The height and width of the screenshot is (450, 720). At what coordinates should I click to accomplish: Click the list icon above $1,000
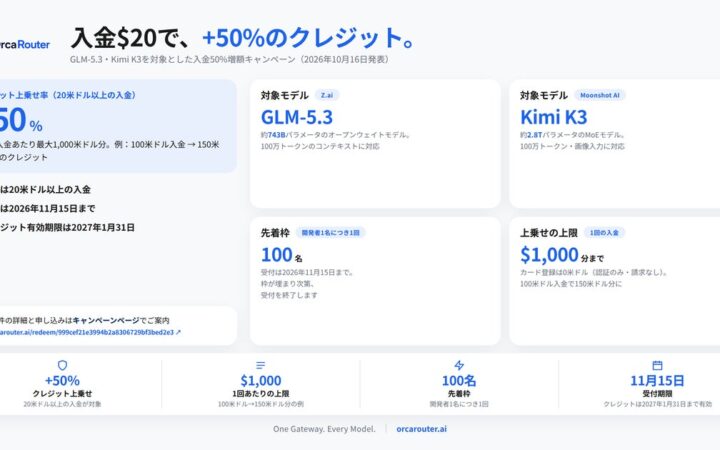pos(260,365)
